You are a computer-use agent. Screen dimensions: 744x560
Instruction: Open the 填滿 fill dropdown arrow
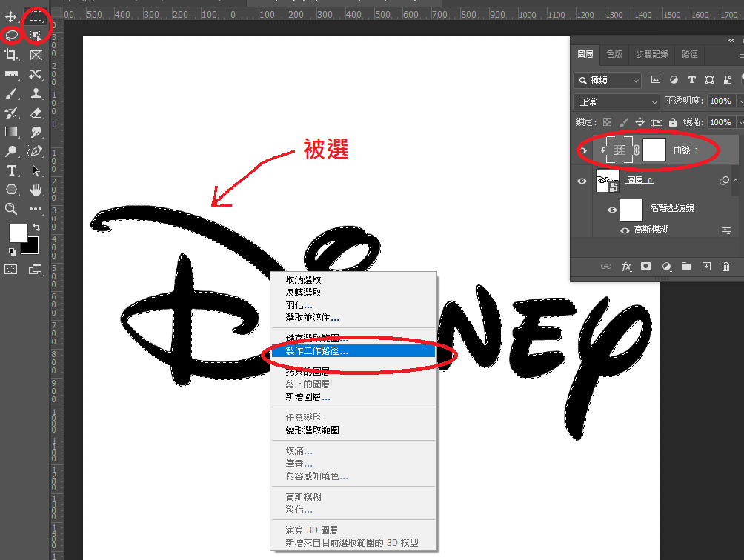(x=740, y=122)
